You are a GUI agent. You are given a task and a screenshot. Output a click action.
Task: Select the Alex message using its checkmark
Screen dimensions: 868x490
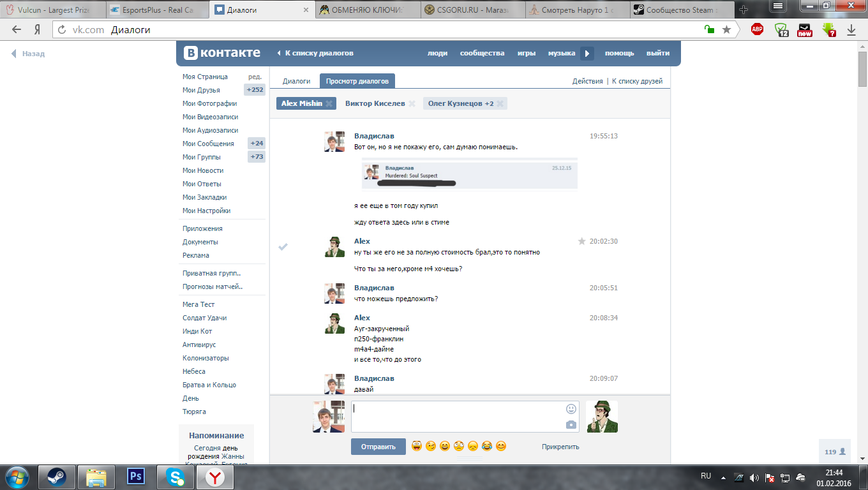[x=283, y=247]
